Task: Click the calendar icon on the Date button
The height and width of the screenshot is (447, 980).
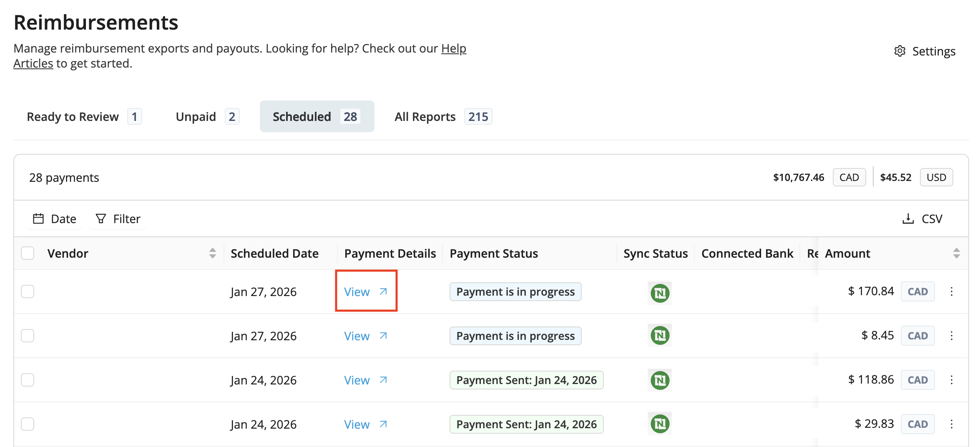Action: (x=38, y=218)
